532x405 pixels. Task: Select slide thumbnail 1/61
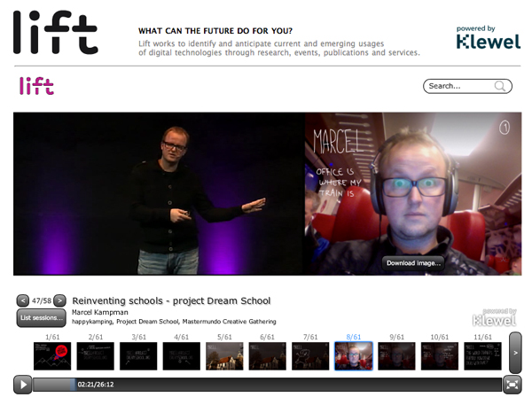pos(52,356)
